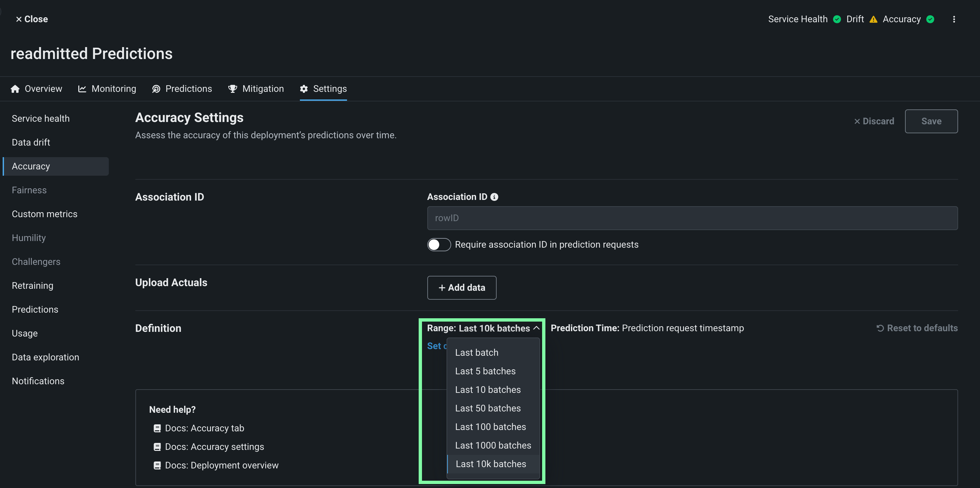Click the Drift warning triangle icon

874,19
